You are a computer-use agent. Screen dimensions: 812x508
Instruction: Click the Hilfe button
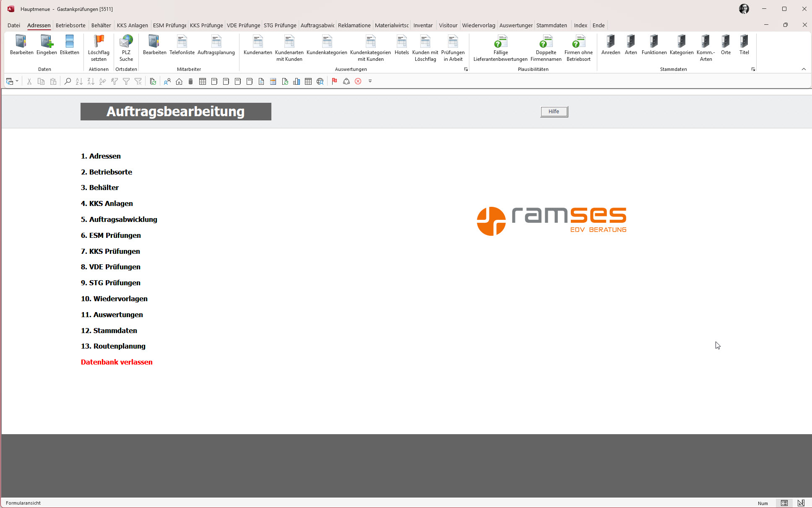(554, 112)
